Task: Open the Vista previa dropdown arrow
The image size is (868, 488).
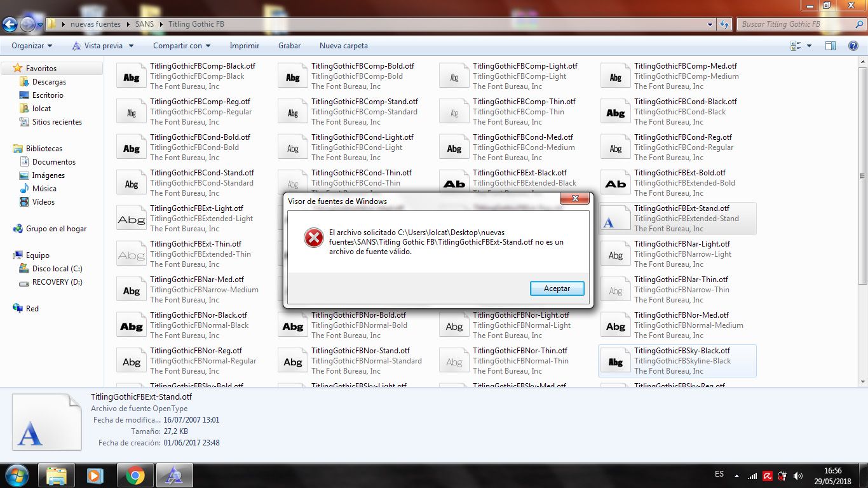Action: [x=131, y=46]
